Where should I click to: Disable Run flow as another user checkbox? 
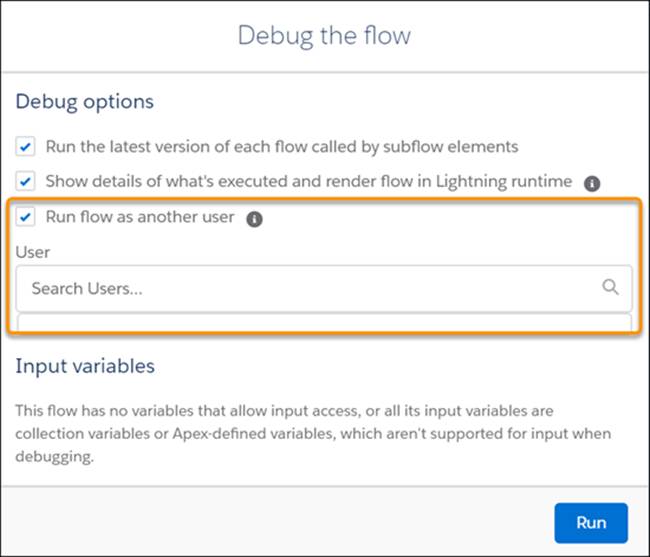(x=25, y=217)
